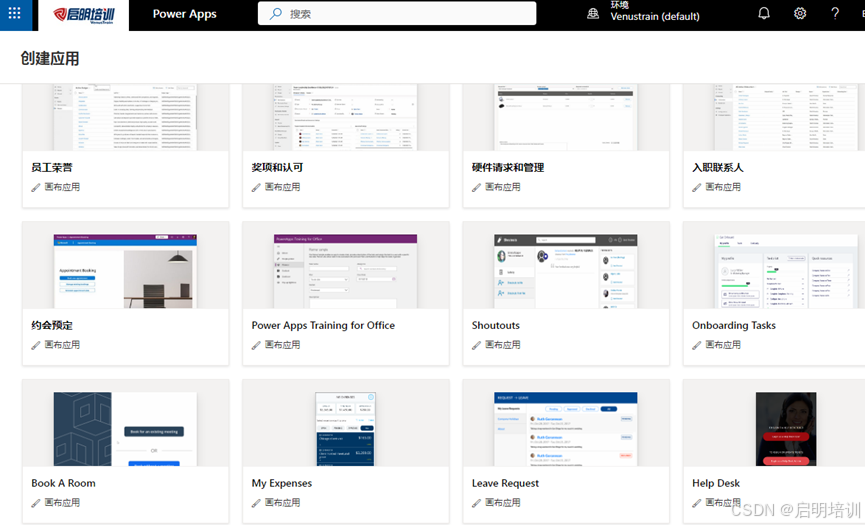The height and width of the screenshot is (525, 865).
Task: Open the help question mark
Action: (x=835, y=13)
